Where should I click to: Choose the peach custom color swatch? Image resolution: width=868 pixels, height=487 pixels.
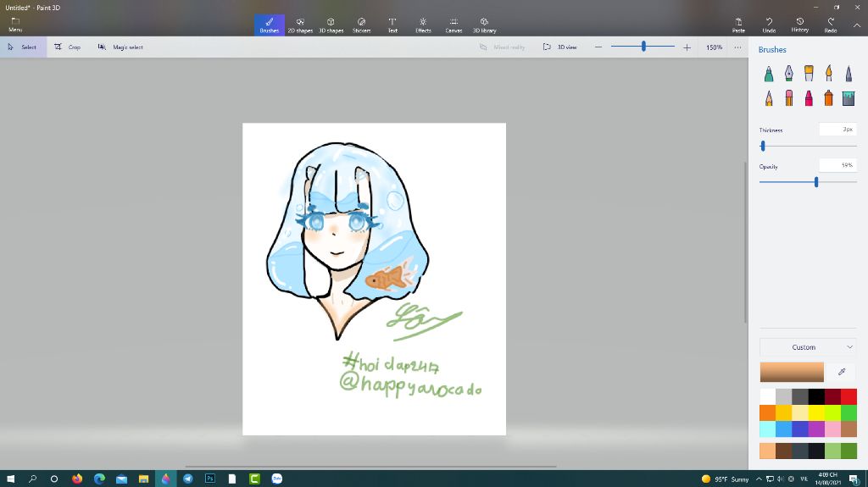pyautogui.click(x=768, y=451)
